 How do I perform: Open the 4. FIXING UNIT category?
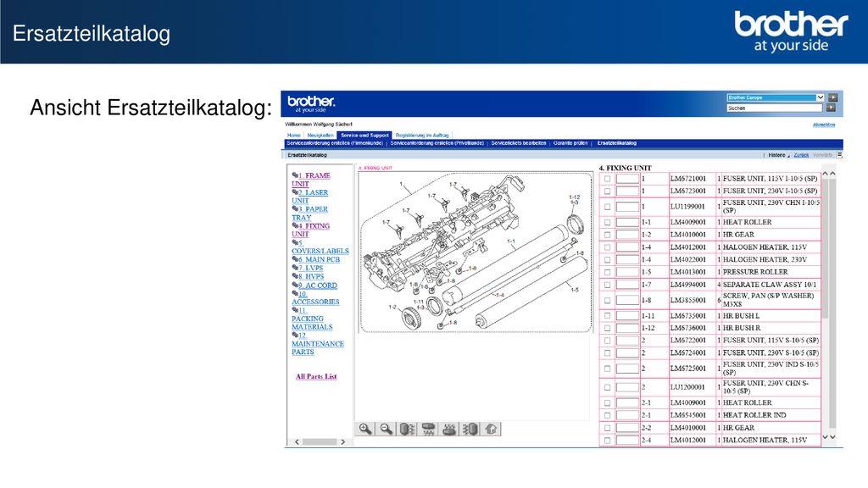point(310,230)
